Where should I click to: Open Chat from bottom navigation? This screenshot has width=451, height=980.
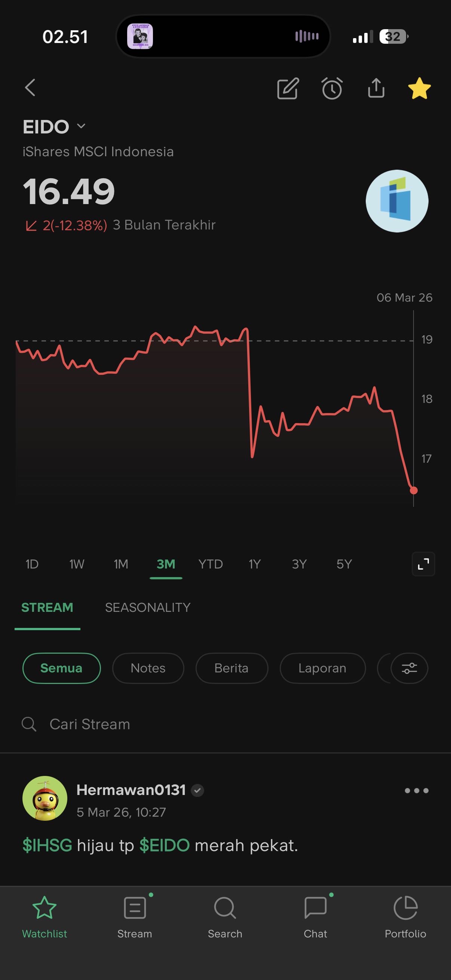click(316, 916)
